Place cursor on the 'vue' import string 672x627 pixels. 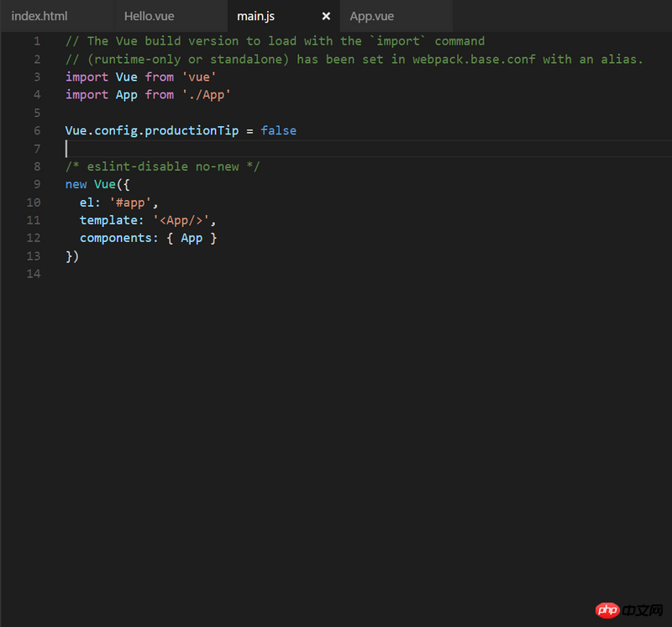[199, 76]
